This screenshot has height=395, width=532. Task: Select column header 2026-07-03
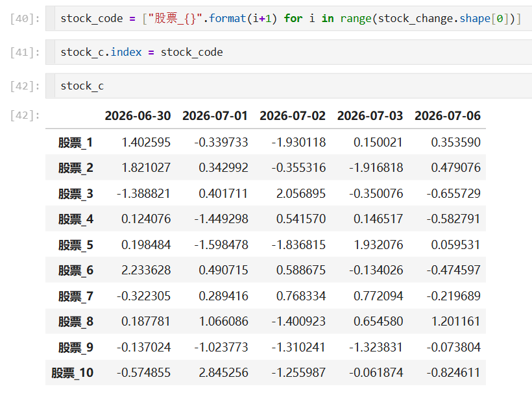pyautogui.click(x=370, y=116)
